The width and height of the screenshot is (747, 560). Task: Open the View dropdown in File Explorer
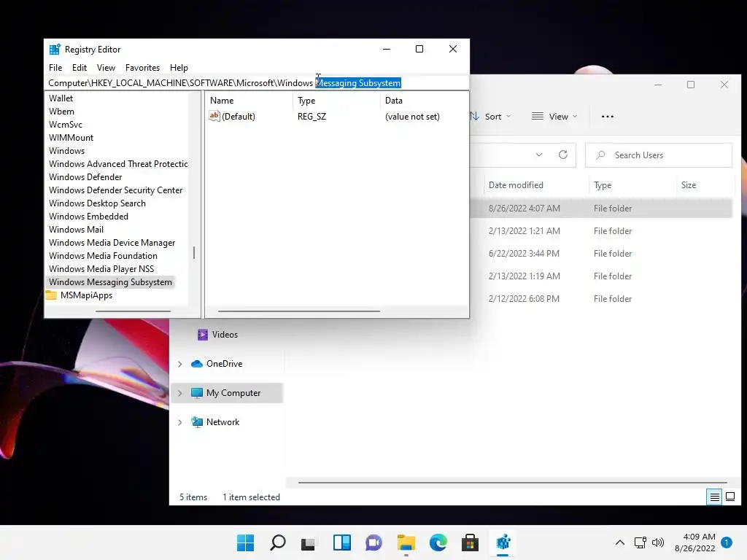tap(554, 117)
